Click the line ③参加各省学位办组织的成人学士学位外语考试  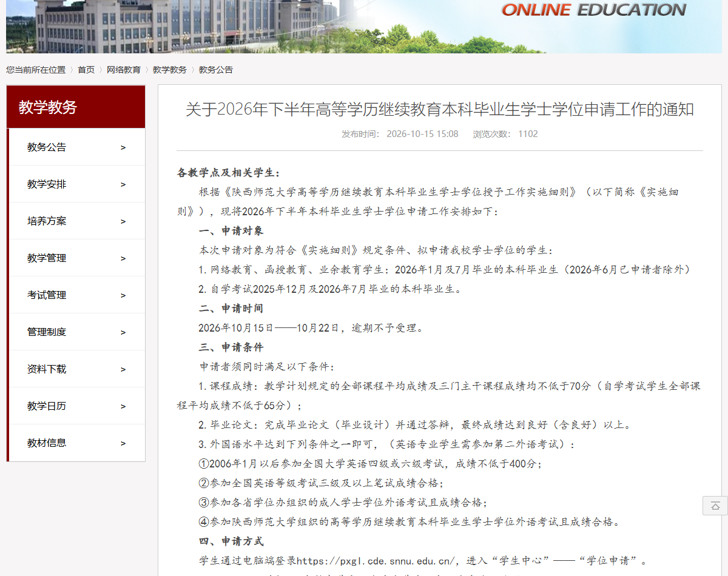click(x=343, y=503)
